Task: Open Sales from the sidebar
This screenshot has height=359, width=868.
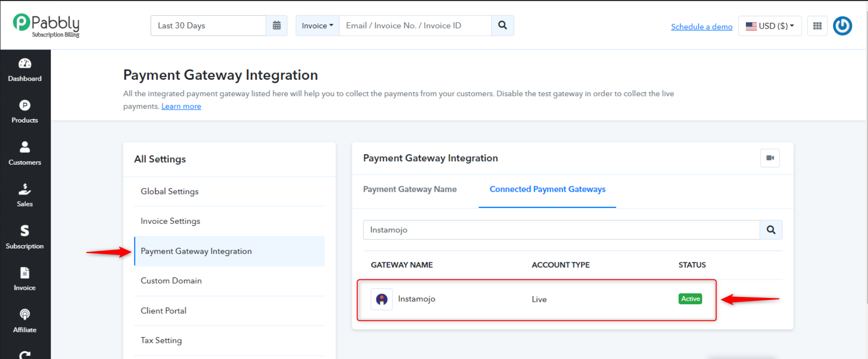Action: [25, 195]
